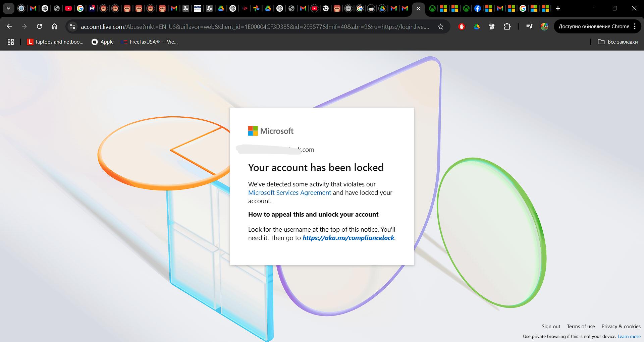
Task: Click the Learn more link
Action: click(629, 336)
